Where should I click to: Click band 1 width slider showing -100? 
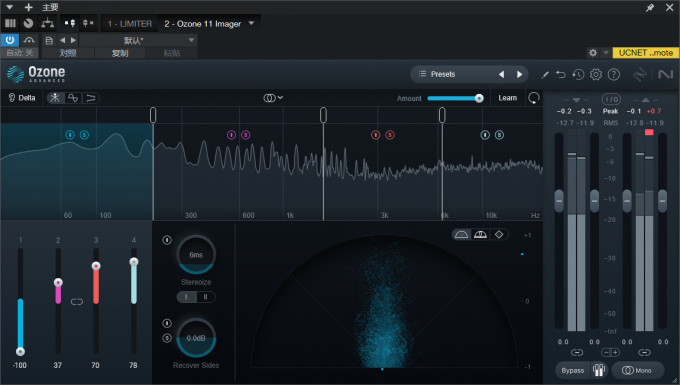tap(20, 302)
